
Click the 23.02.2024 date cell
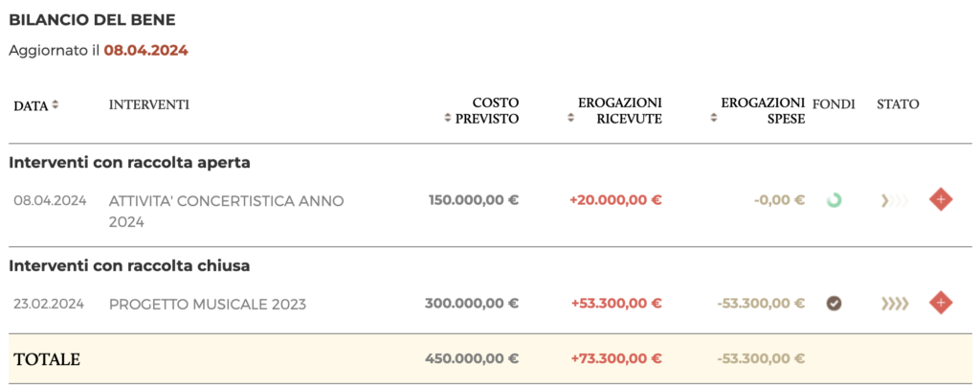coord(49,304)
